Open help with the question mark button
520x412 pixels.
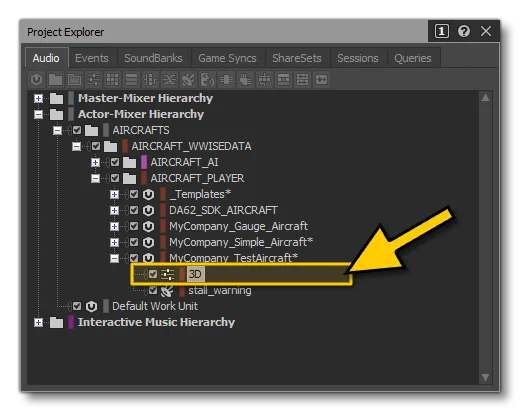pyautogui.click(x=464, y=31)
